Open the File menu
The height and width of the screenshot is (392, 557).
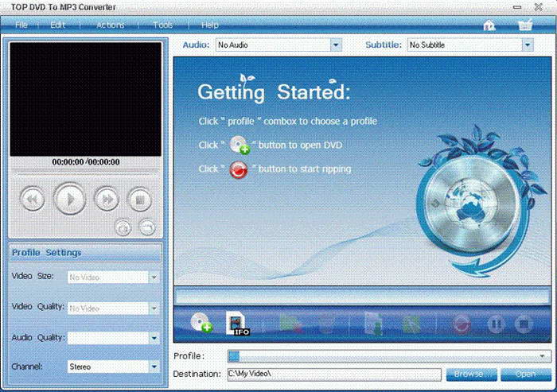pos(21,25)
